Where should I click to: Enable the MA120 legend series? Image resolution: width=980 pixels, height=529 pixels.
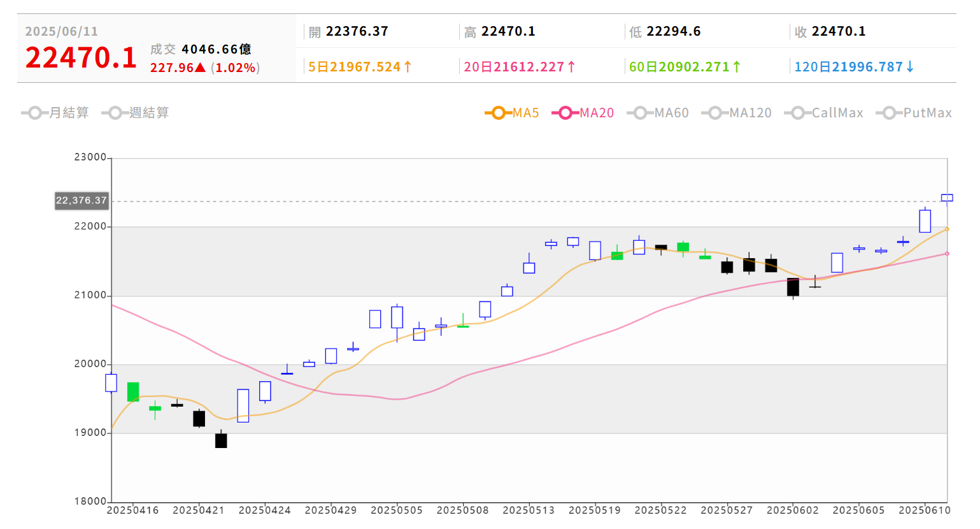pyautogui.click(x=736, y=113)
